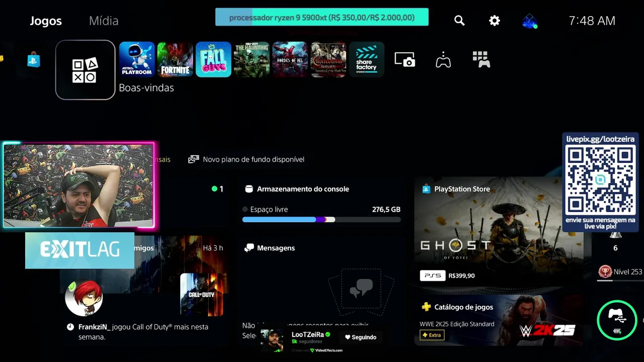Click the Seguindo follow button
Image resolution: width=644 pixels, height=362 pixels.
coord(361,337)
